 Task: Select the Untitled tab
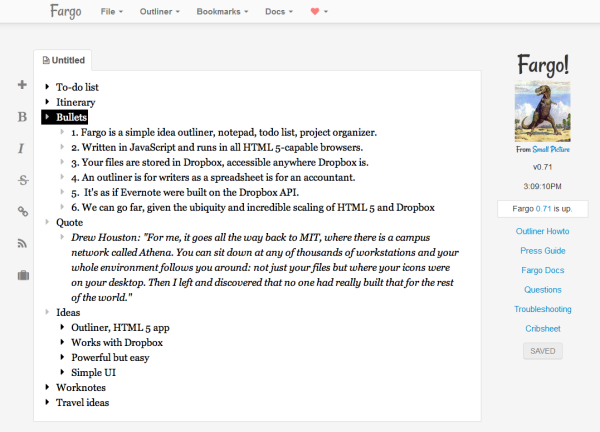tap(64, 60)
